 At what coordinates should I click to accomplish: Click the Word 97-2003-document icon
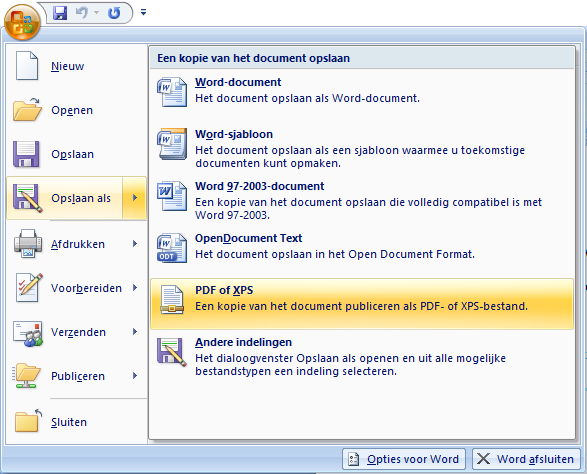(x=172, y=196)
